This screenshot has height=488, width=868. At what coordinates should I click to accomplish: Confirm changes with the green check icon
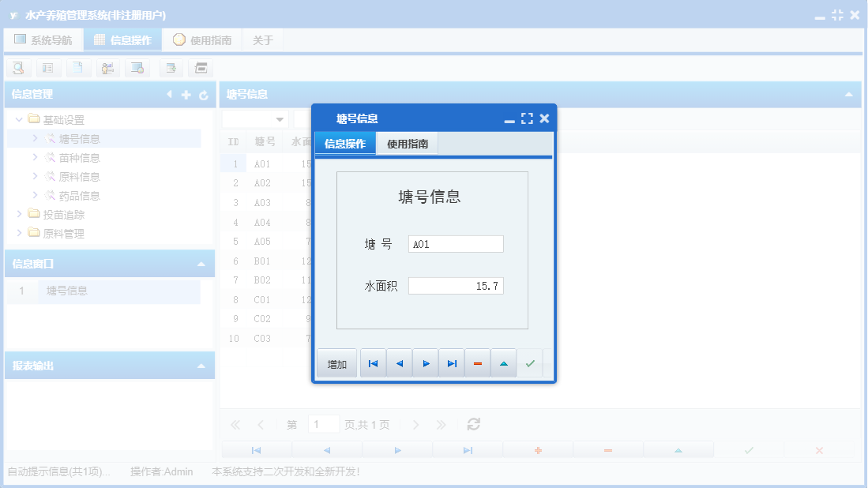[x=530, y=362]
